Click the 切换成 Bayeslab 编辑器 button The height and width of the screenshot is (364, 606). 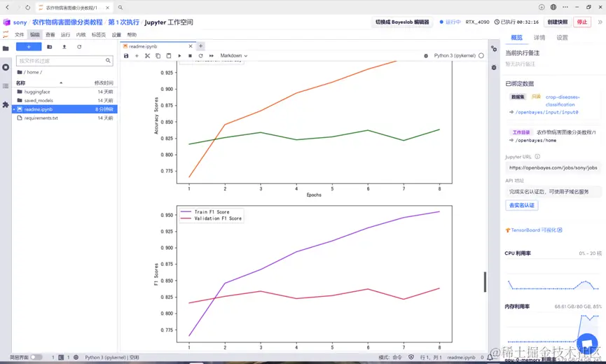(402, 22)
